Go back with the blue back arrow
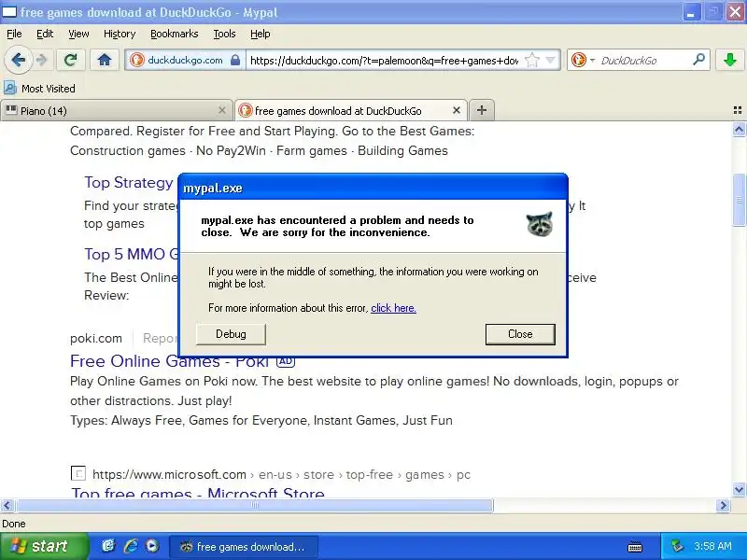 [19, 60]
